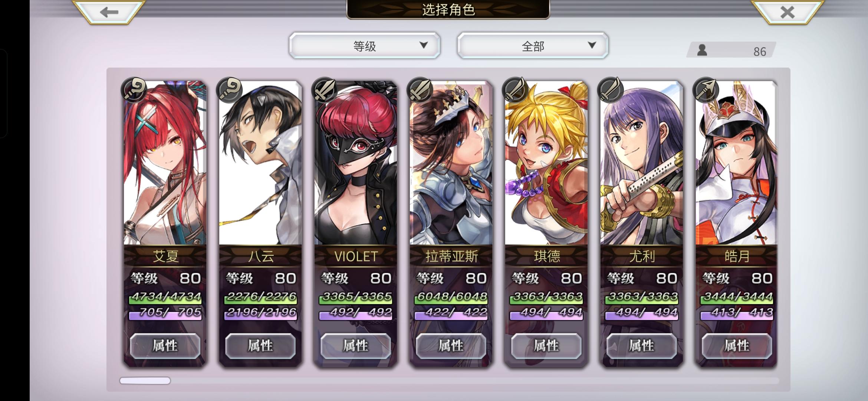Tap the back arrow icon
Image resolution: width=868 pixels, height=401 pixels.
[109, 12]
